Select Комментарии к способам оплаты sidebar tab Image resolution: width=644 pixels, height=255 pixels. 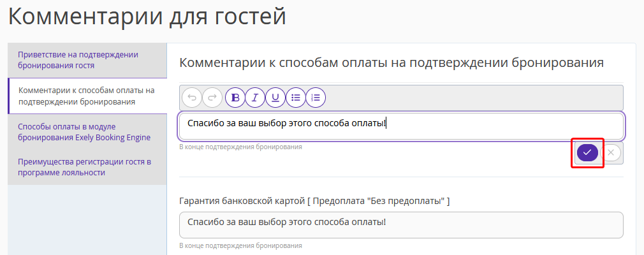87,96
